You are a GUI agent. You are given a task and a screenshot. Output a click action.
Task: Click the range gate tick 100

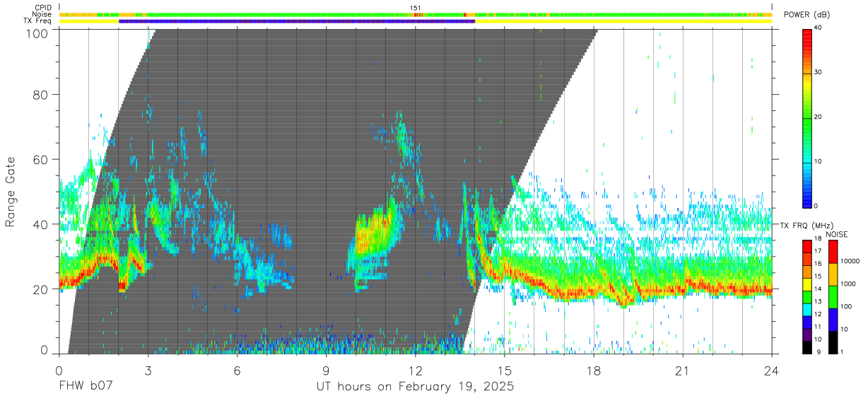click(38, 33)
